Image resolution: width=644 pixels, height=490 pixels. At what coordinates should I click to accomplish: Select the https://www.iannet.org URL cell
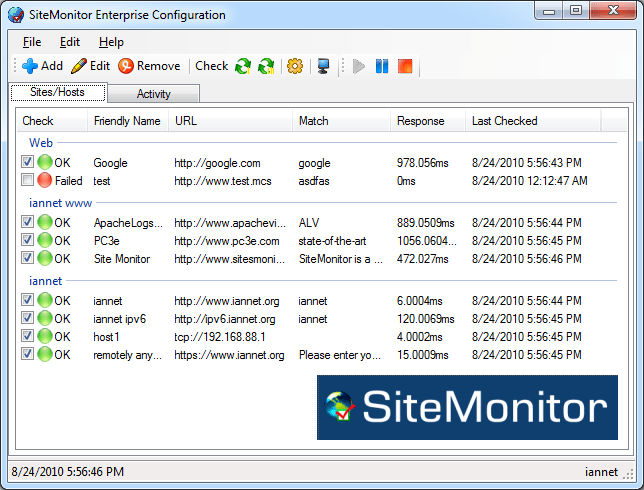(x=229, y=355)
